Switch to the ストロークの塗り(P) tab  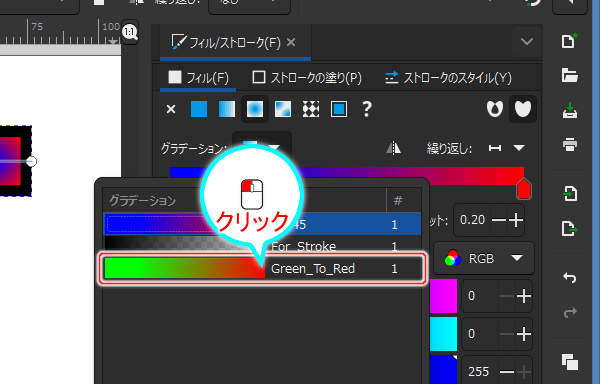(x=307, y=78)
